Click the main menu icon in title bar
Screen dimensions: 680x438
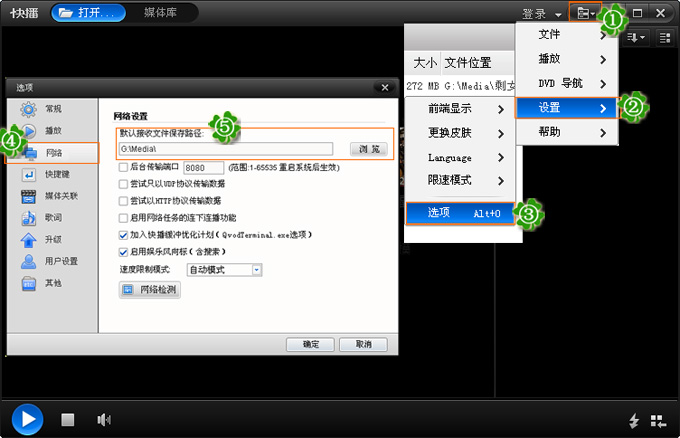click(585, 13)
